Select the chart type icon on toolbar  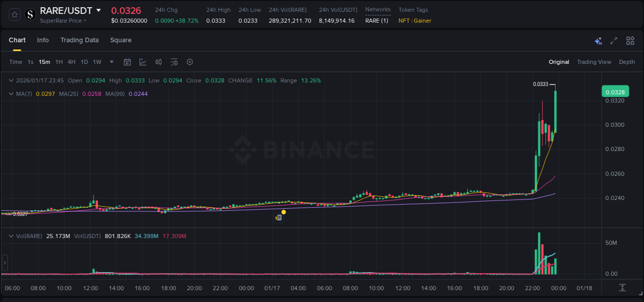142,61
